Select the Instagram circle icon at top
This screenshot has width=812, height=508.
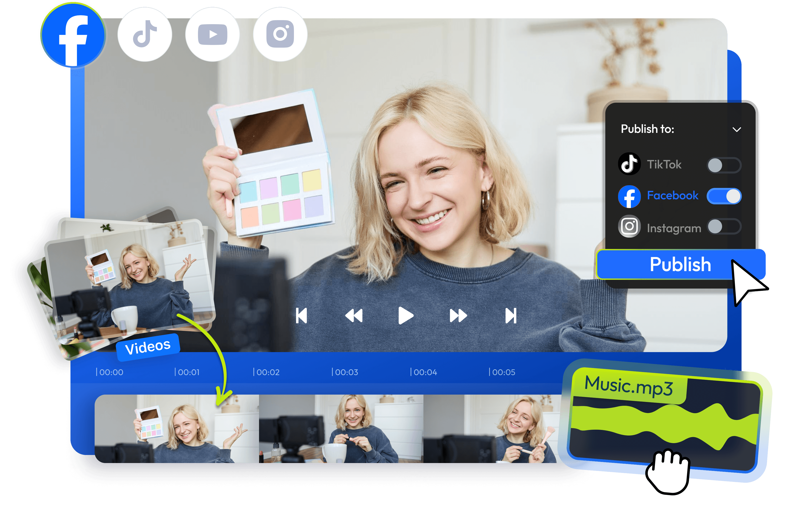tap(280, 34)
